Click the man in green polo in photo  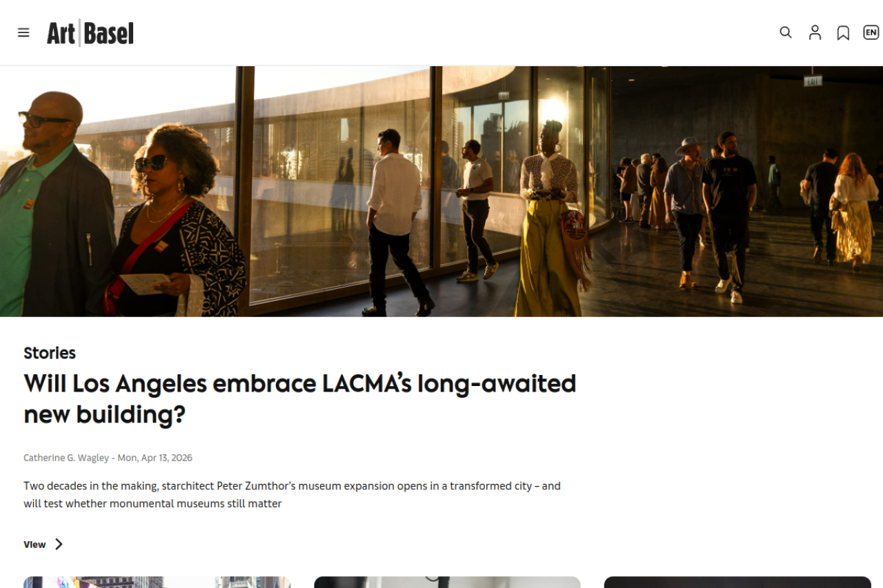click(48, 204)
